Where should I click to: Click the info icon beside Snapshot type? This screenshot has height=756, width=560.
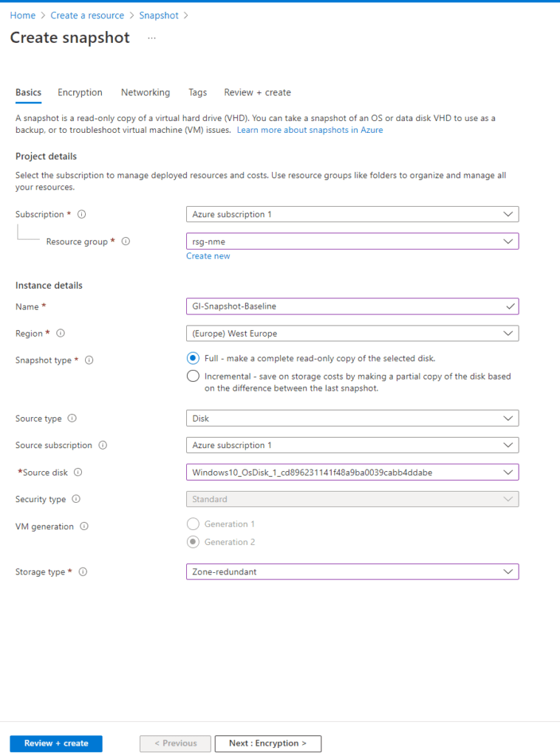(x=89, y=360)
